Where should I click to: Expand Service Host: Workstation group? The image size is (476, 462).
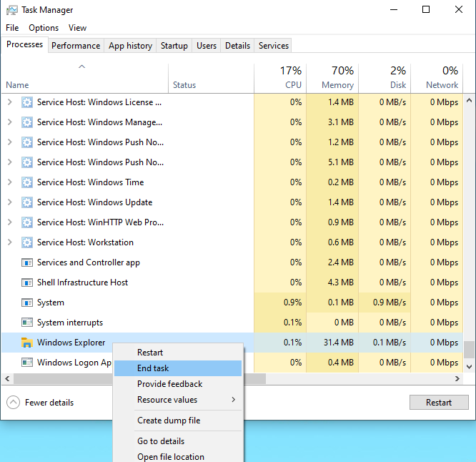coord(9,242)
